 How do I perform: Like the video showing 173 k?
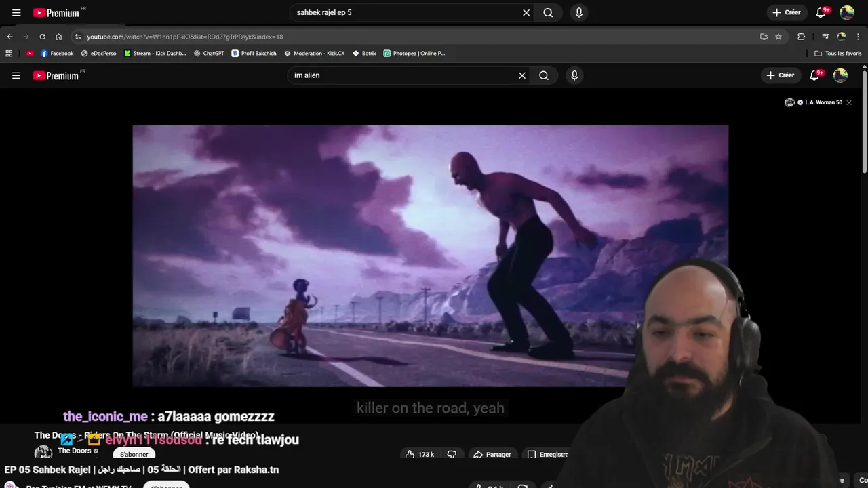pos(420,454)
